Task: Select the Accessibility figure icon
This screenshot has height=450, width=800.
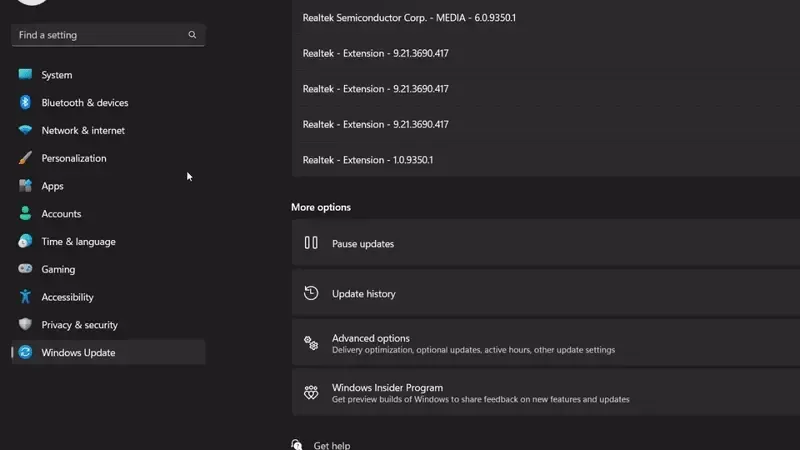Action: click(x=25, y=297)
